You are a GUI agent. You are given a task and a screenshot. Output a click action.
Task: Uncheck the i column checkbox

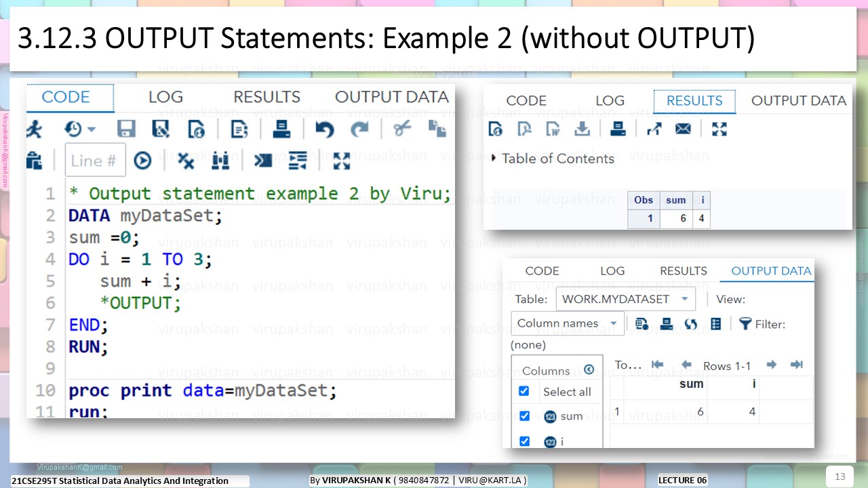click(524, 441)
